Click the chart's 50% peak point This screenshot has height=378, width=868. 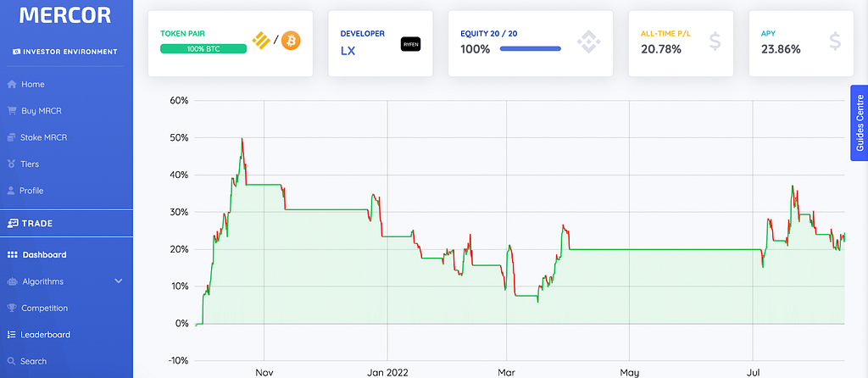point(242,139)
